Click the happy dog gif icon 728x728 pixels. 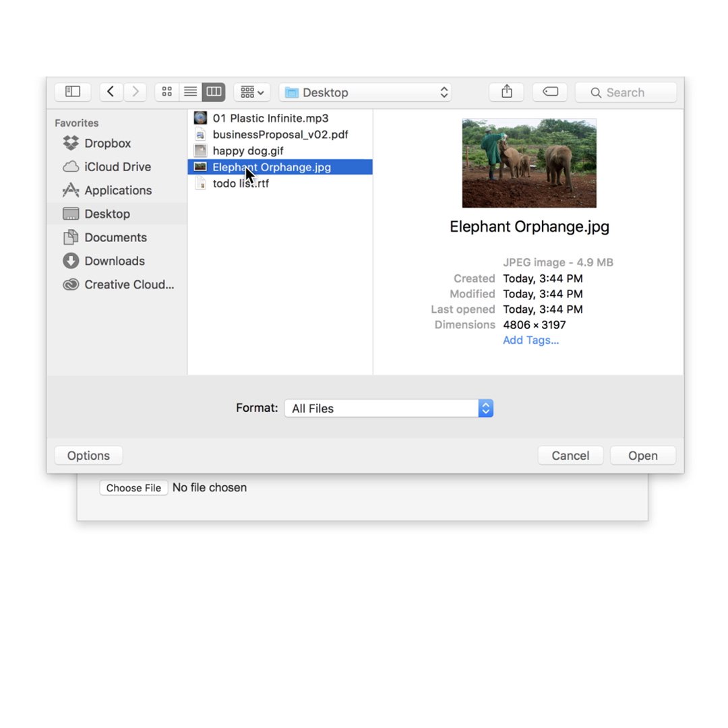(200, 150)
